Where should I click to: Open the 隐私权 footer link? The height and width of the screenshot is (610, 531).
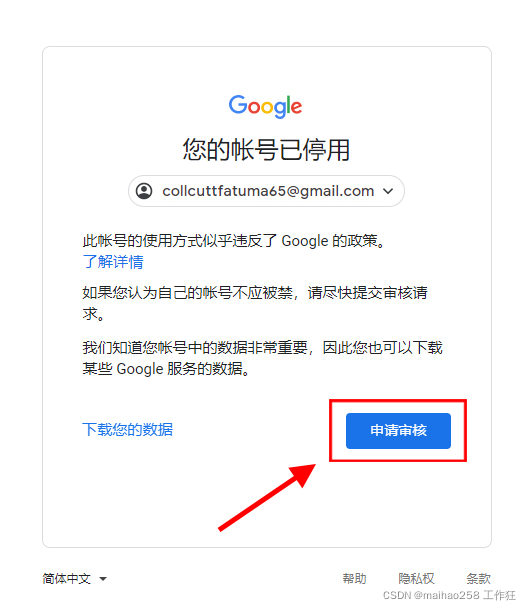click(416, 578)
